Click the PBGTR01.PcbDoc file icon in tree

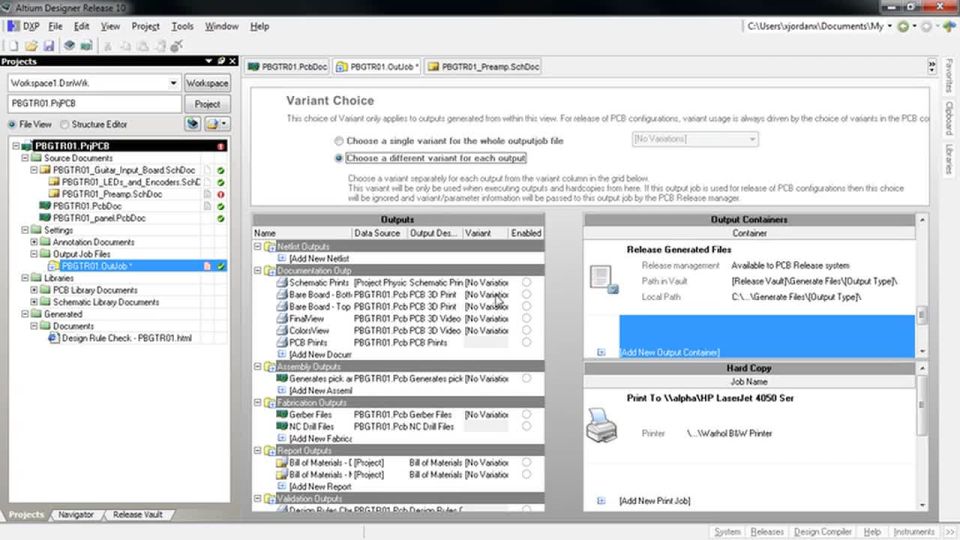pyautogui.click(x=45, y=206)
